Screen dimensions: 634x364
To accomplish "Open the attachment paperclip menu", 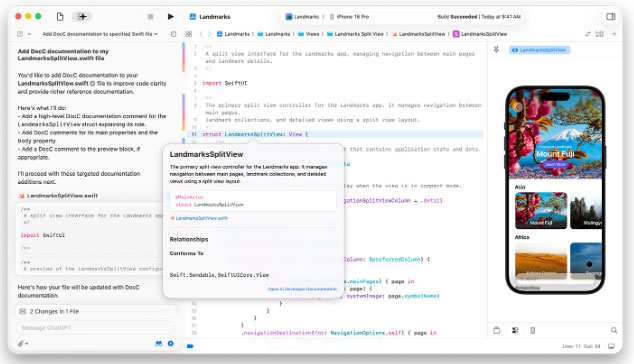I will (x=23, y=344).
